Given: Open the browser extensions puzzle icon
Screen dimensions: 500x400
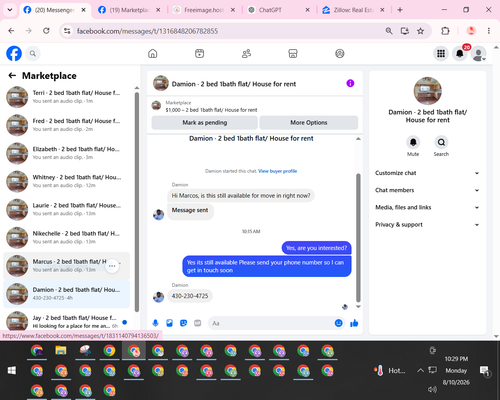Looking at the screenshot, I should pos(445,31).
